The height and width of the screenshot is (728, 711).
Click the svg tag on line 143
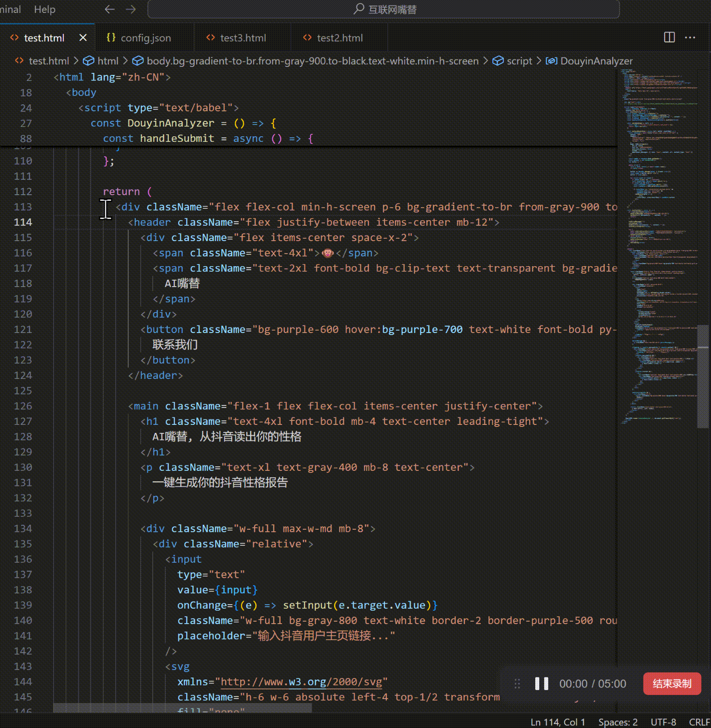pos(180,667)
